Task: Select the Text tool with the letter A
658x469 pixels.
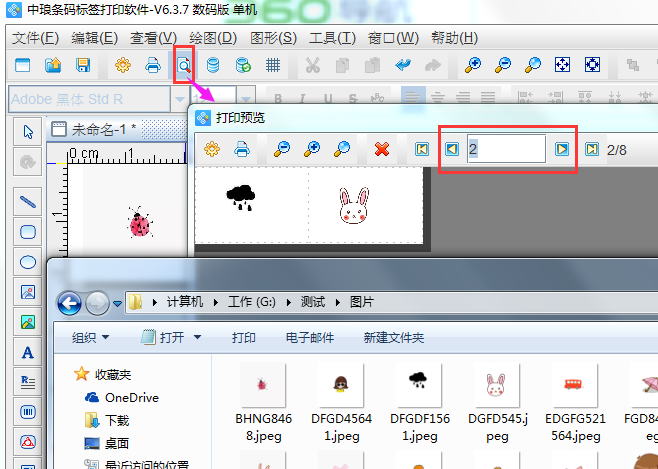Action: pyautogui.click(x=28, y=352)
